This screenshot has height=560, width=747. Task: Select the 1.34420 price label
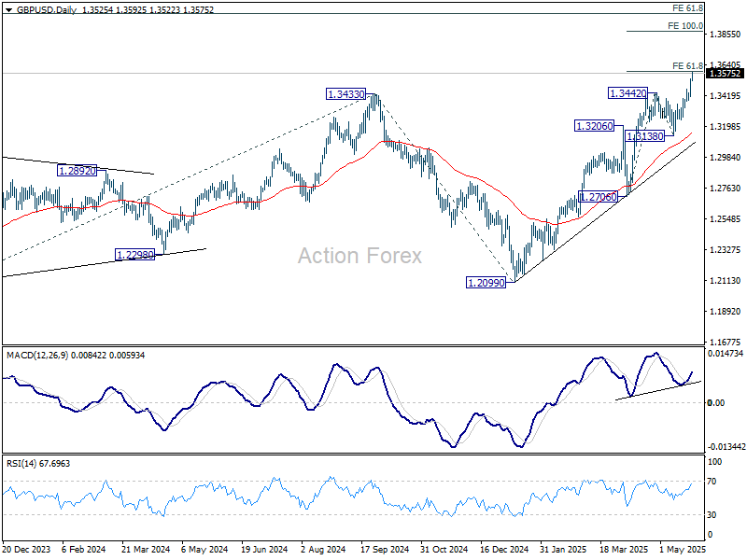tap(627, 93)
